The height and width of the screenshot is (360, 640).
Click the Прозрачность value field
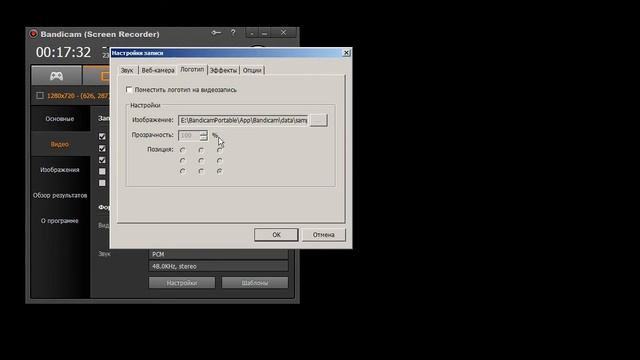189,135
